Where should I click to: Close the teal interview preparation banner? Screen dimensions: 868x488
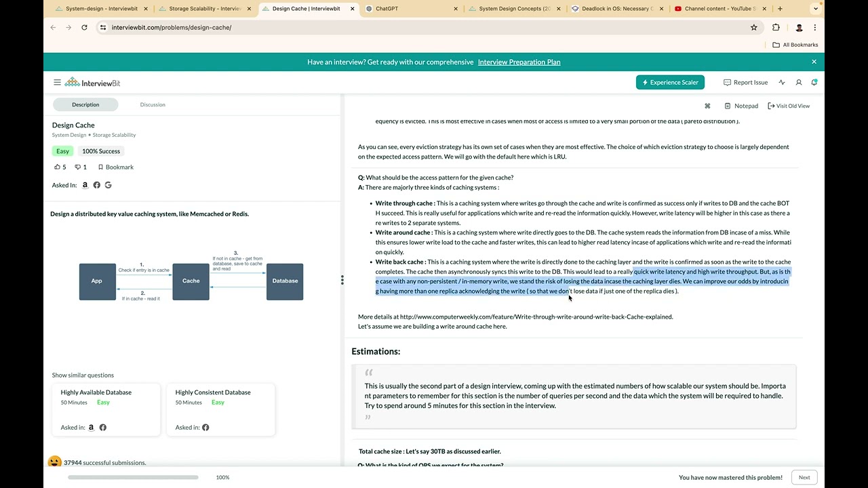pos(814,62)
